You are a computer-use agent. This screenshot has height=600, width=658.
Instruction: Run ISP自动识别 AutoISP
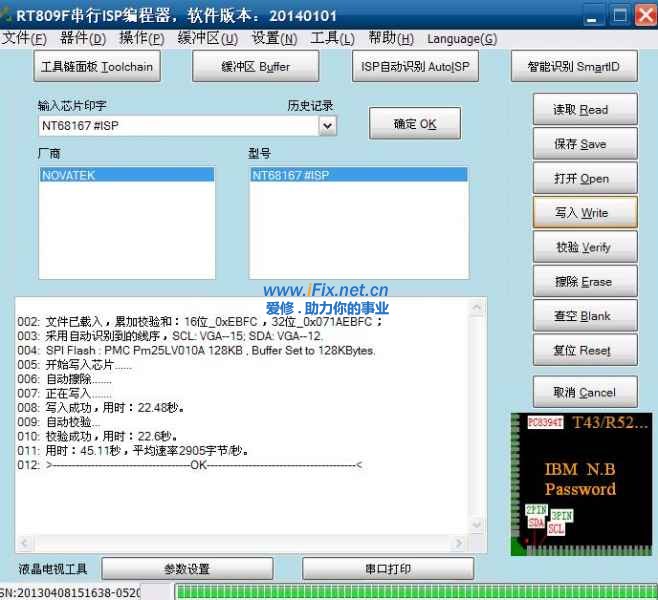[415, 66]
